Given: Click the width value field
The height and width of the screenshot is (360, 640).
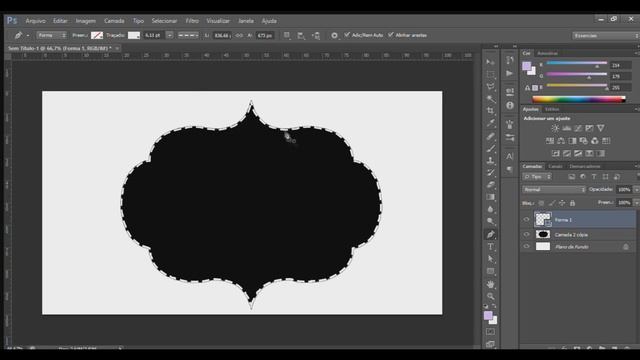Looking at the screenshot, I should coord(222,36).
